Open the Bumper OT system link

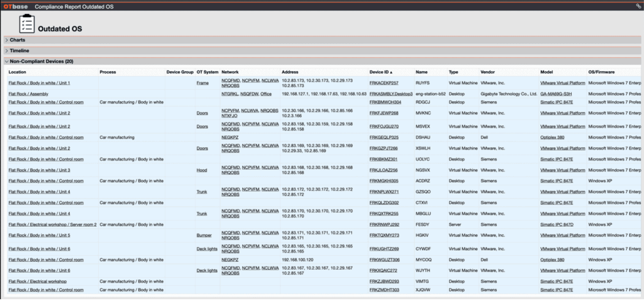tap(204, 235)
